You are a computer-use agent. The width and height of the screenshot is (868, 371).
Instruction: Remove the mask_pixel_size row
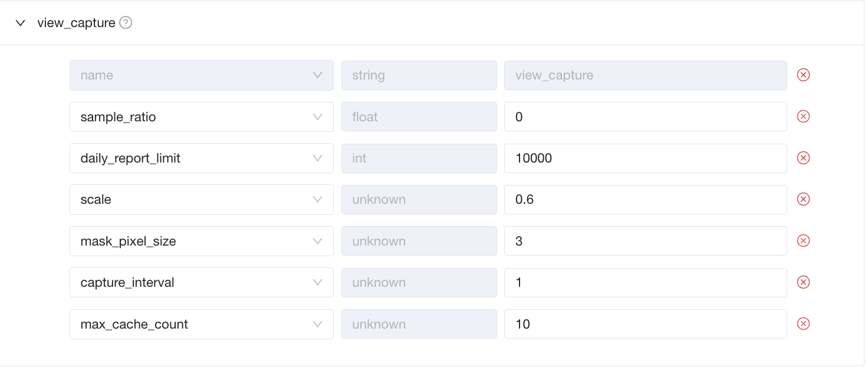(803, 241)
